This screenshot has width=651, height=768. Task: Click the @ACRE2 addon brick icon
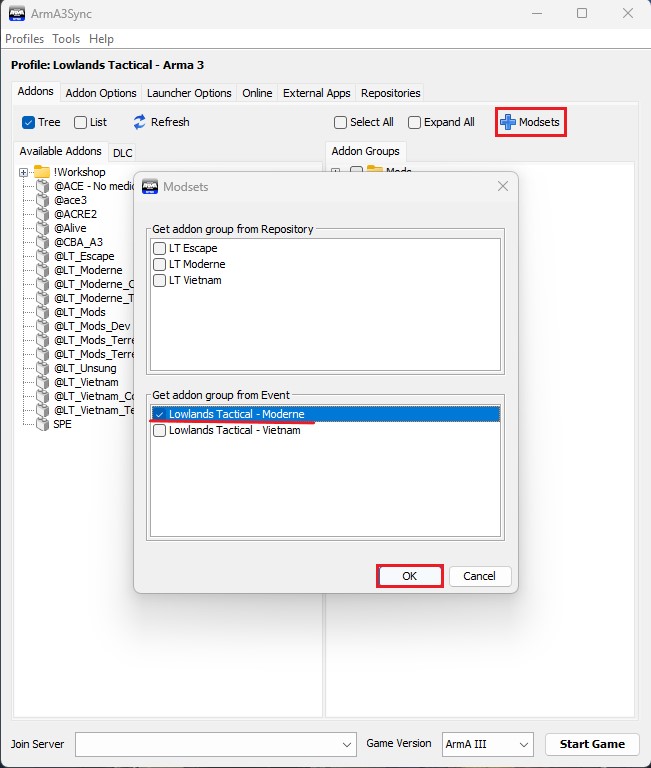pos(41,214)
